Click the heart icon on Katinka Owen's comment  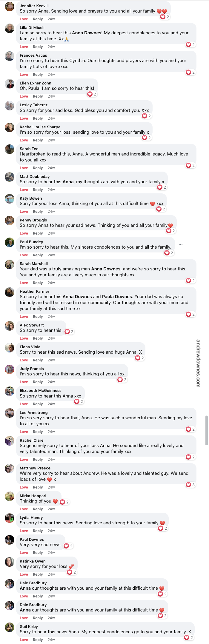pos(69,572)
